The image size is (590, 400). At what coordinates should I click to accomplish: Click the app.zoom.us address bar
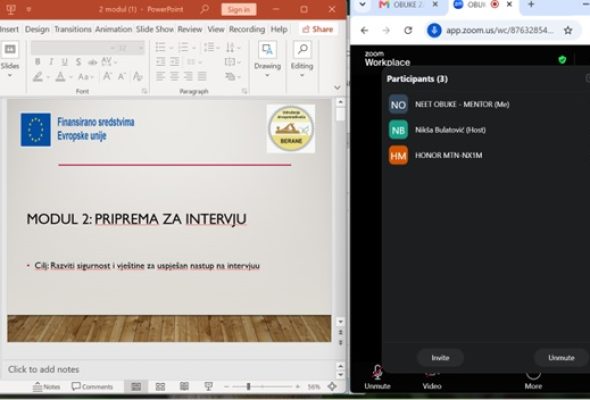[499, 30]
